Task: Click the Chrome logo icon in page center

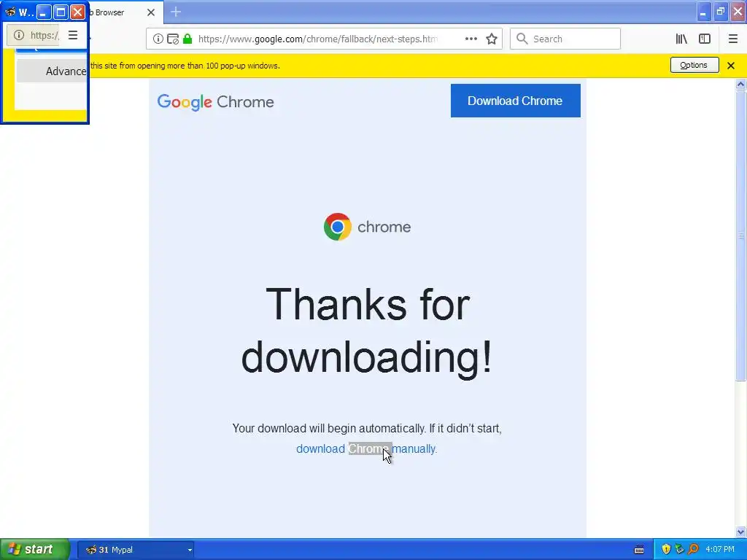Action: click(x=337, y=227)
